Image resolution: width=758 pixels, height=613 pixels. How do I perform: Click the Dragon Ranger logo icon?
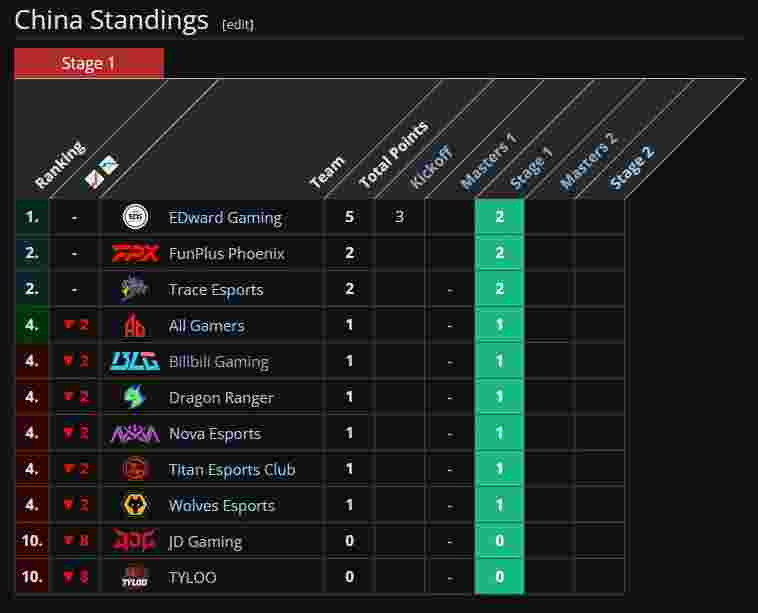(134, 396)
